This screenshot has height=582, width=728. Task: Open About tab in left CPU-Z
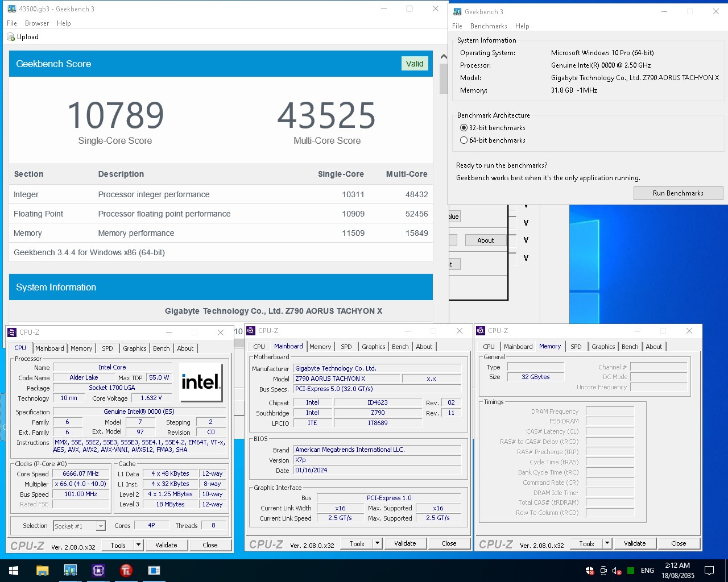click(185, 348)
